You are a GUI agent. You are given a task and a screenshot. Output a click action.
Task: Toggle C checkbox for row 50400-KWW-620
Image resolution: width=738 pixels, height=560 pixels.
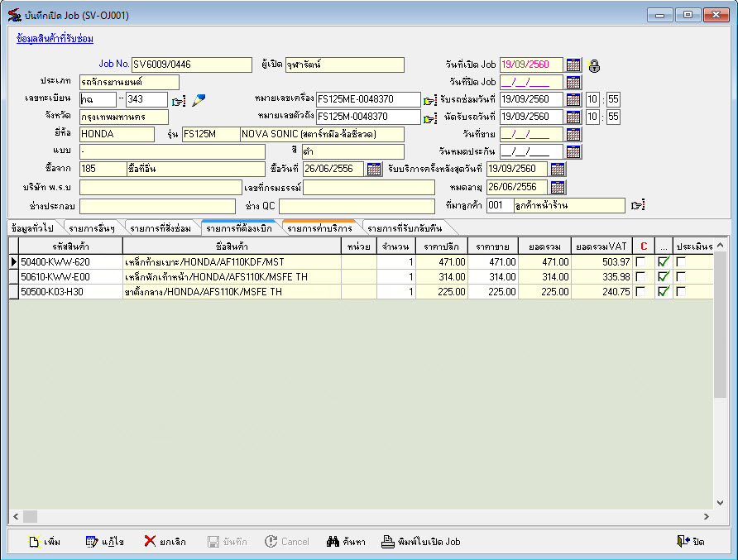click(640, 261)
